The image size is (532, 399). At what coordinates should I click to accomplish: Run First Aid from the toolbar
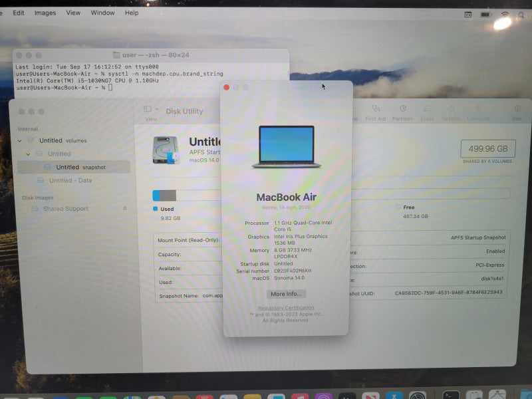[x=375, y=113]
